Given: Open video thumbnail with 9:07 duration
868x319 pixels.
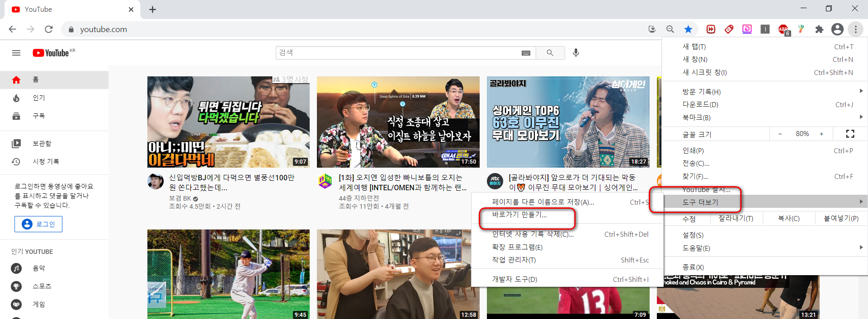Looking at the screenshot, I should [228, 122].
